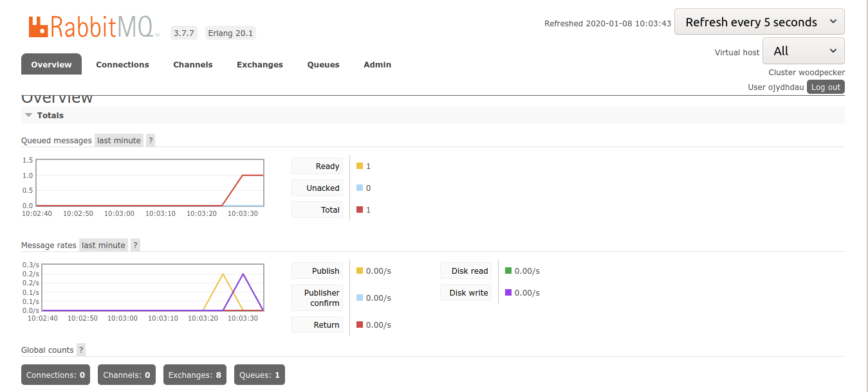This screenshot has width=868, height=392.
Task: Click the Unacked legend label
Action: pos(317,188)
